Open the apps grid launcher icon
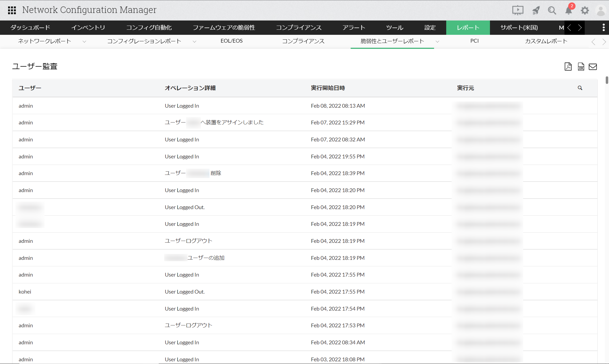 point(12,10)
